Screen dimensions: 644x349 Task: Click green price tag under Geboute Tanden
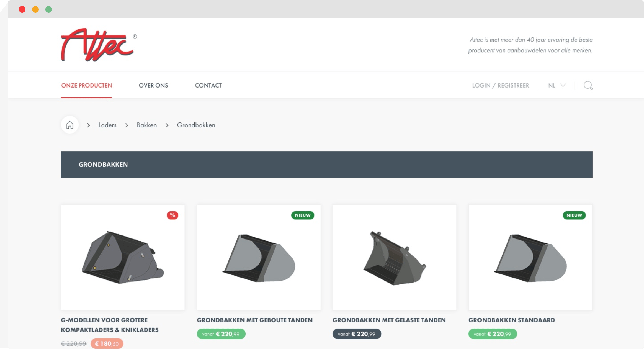221,334
